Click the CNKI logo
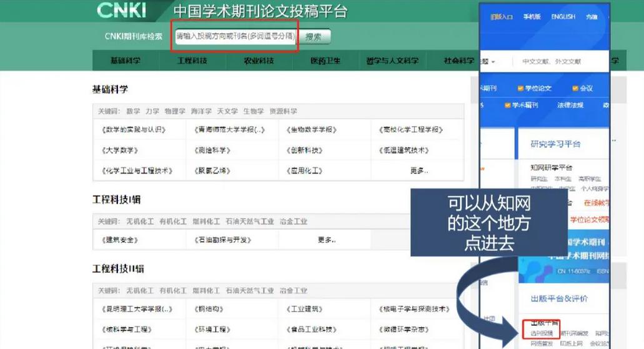Viewport: 644px width, 349px height. 121,11
